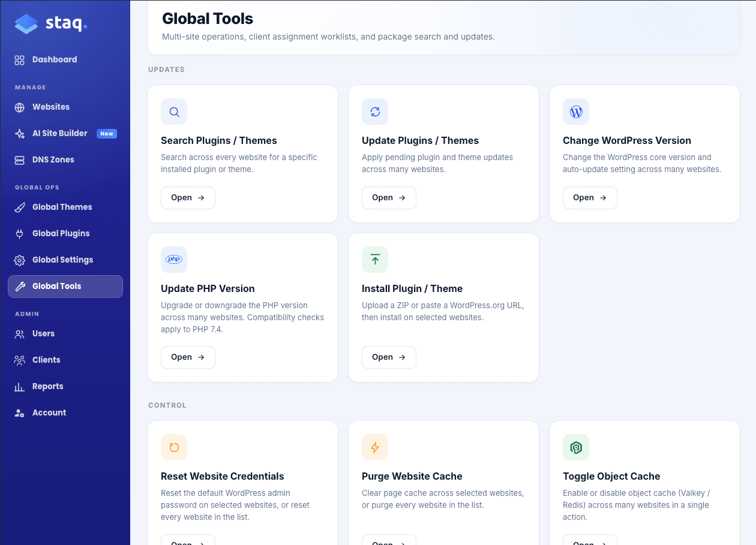Open the Users admin page
The height and width of the screenshot is (545, 756).
pyautogui.click(x=65, y=333)
